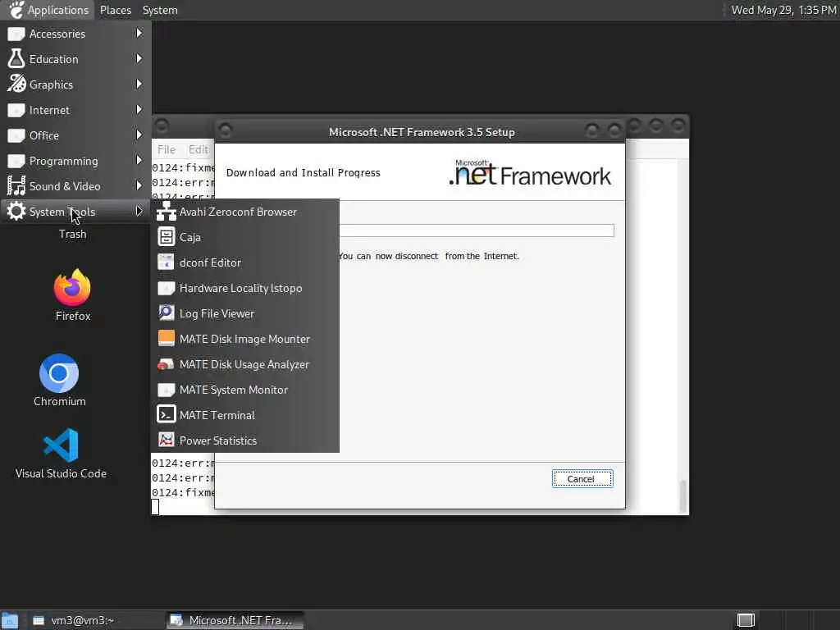Click the .NET Framework 3.5 Setup title bar
The image size is (840, 630).
[421, 132]
